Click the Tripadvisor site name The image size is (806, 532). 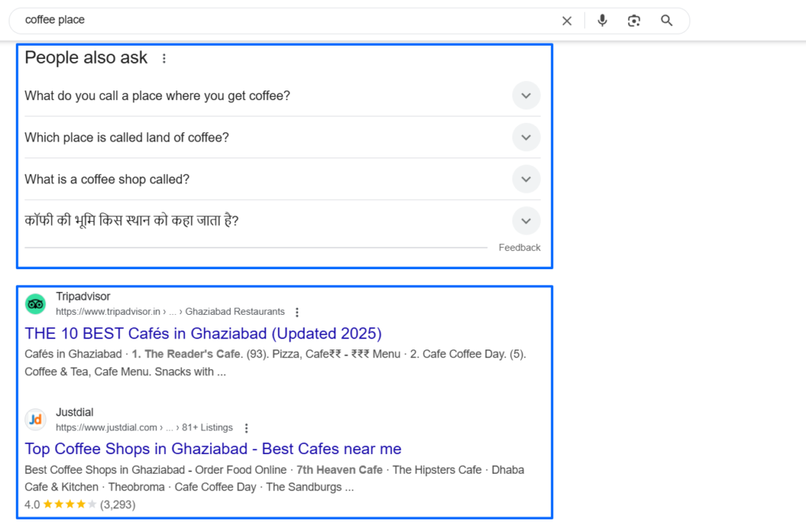pos(83,297)
